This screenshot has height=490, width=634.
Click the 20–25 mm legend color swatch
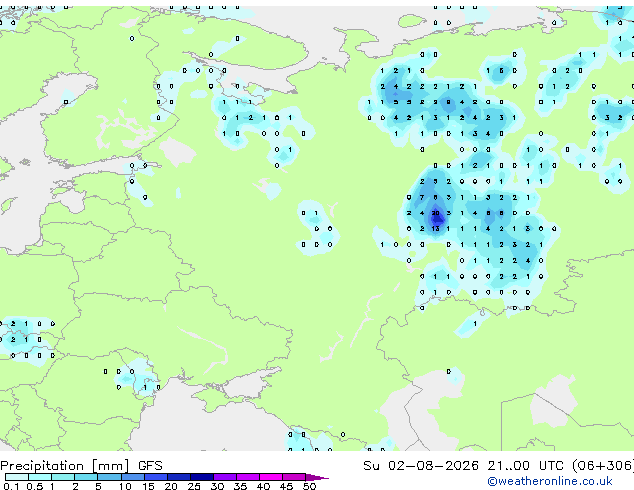click(x=179, y=477)
